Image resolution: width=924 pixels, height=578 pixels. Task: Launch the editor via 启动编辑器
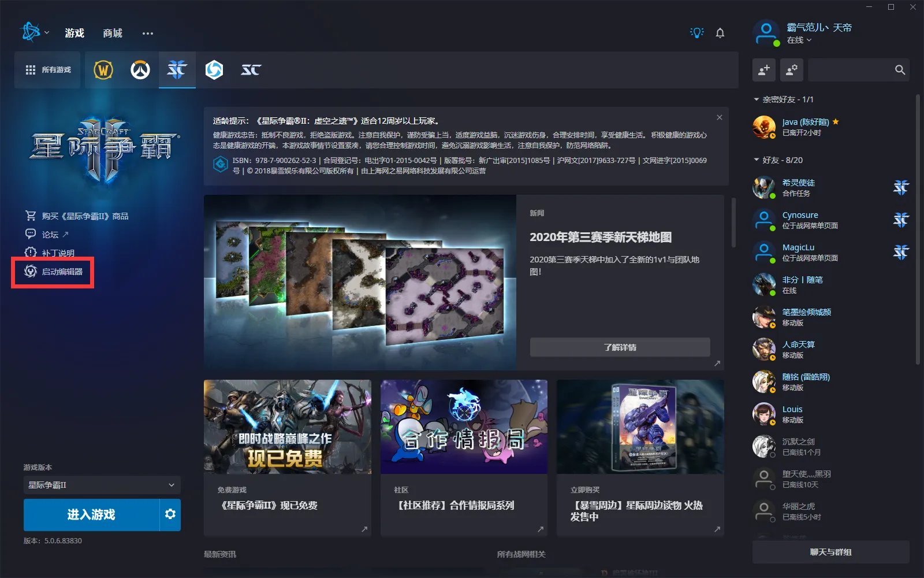click(62, 272)
